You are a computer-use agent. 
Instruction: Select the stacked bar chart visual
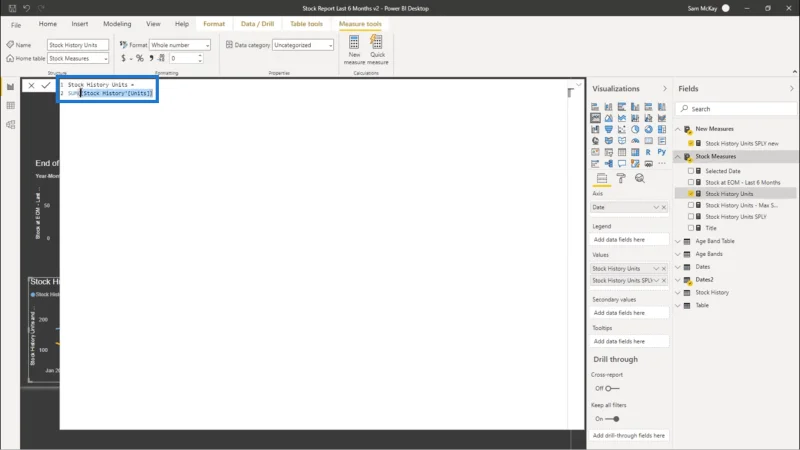595,107
